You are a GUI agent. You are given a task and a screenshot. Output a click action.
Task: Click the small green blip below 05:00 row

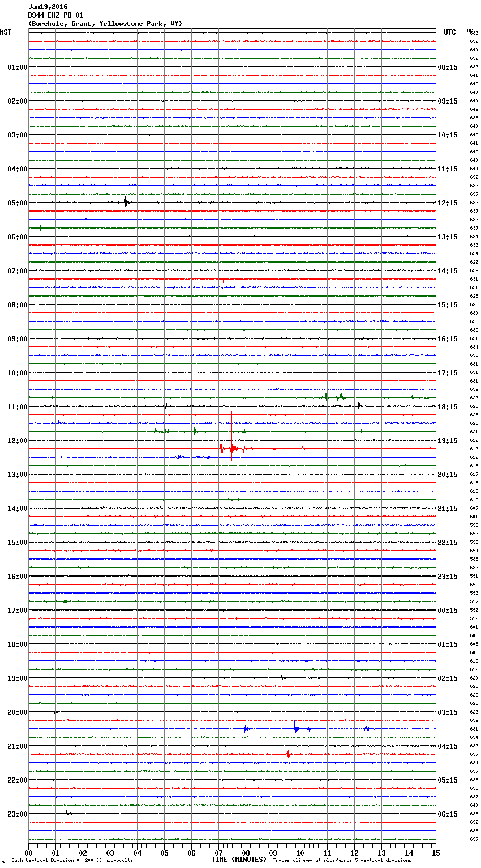click(41, 227)
